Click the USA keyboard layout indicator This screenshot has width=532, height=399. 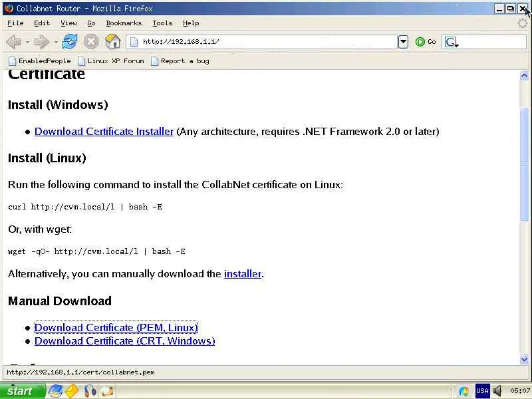click(482, 391)
